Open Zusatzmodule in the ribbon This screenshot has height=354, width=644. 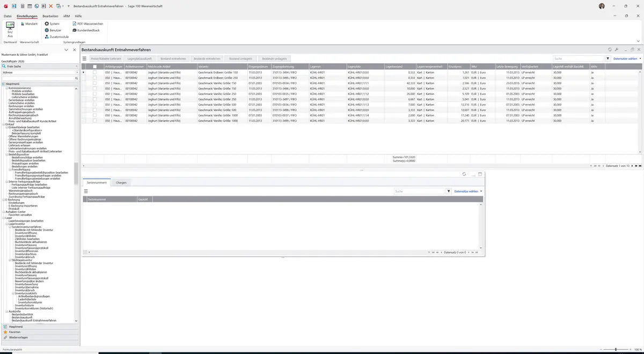click(56, 36)
